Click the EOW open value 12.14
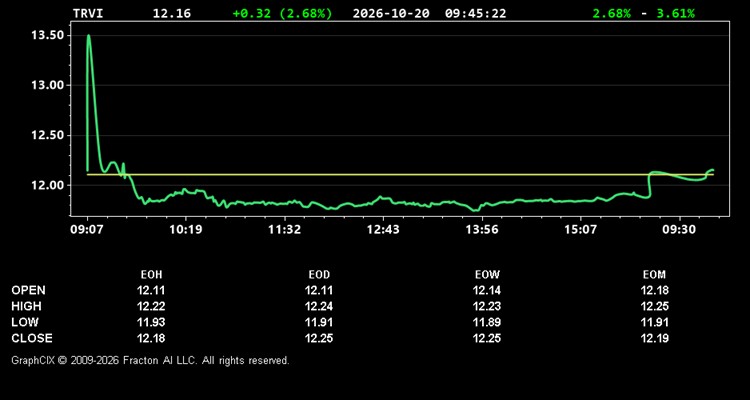The width and height of the screenshot is (750, 400). click(487, 290)
